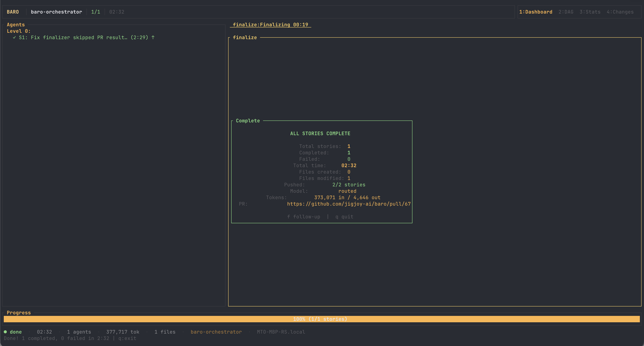Image resolution: width=644 pixels, height=346 pixels.
Task: Click baro-orchestrator in the status bar
Action: coord(216,332)
